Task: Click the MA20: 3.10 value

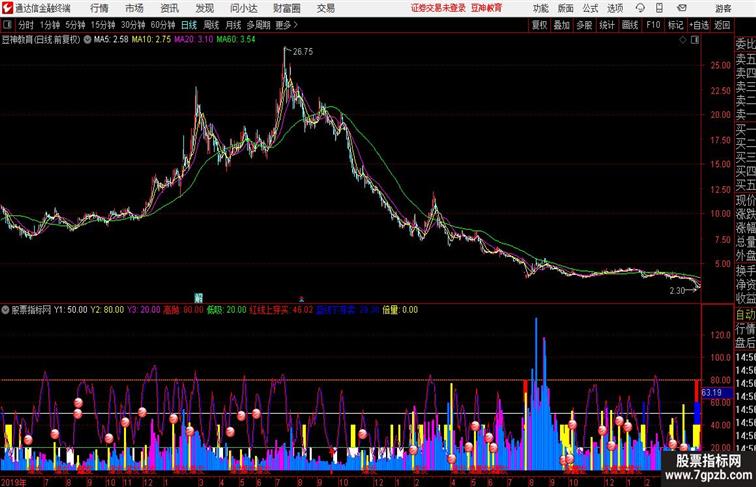Action: point(193,40)
